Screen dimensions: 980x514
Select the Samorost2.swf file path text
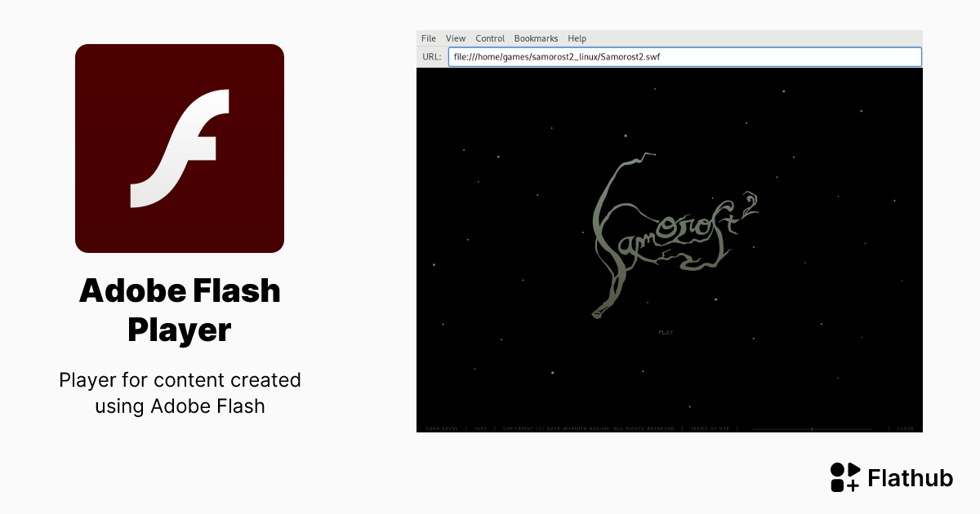pyautogui.click(x=558, y=56)
